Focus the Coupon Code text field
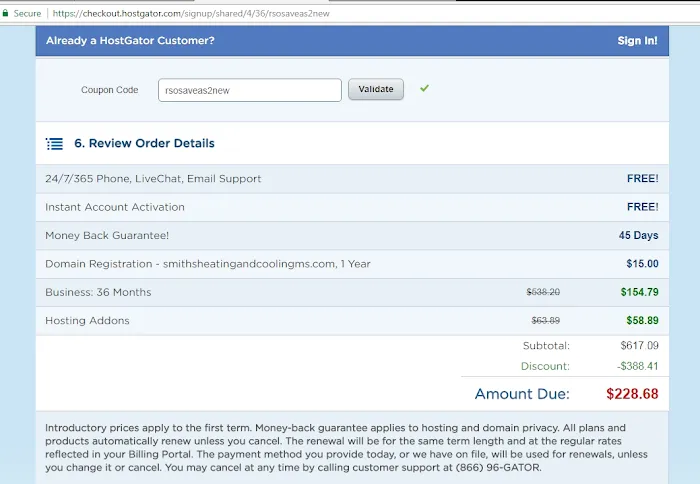Screen dimensions: 700x484 pyautogui.click(x=249, y=90)
